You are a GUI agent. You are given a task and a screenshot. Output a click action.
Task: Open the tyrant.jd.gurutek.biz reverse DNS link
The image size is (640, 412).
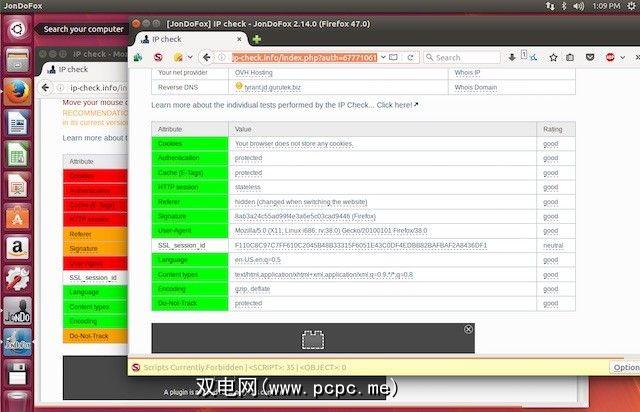pyautogui.click(x=272, y=87)
